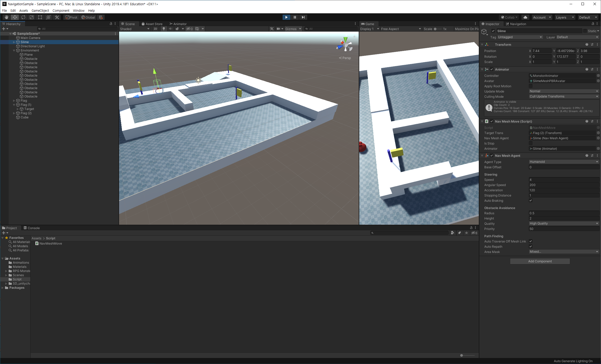Open cloud services icon
The width and height of the screenshot is (601, 364).
pos(525,17)
